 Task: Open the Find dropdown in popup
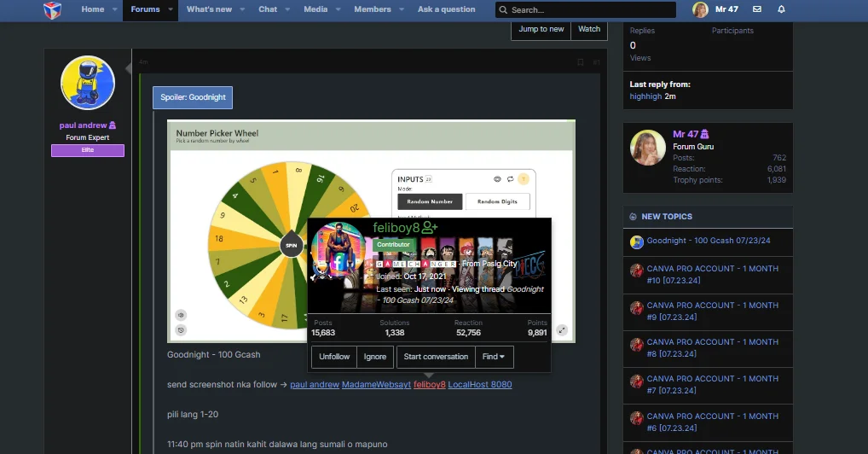[x=494, y=357]
